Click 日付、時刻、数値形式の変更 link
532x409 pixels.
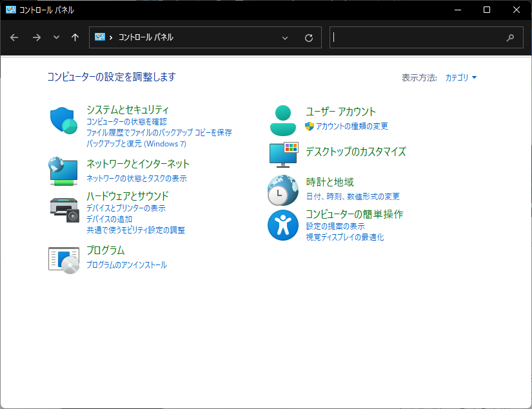353,197
